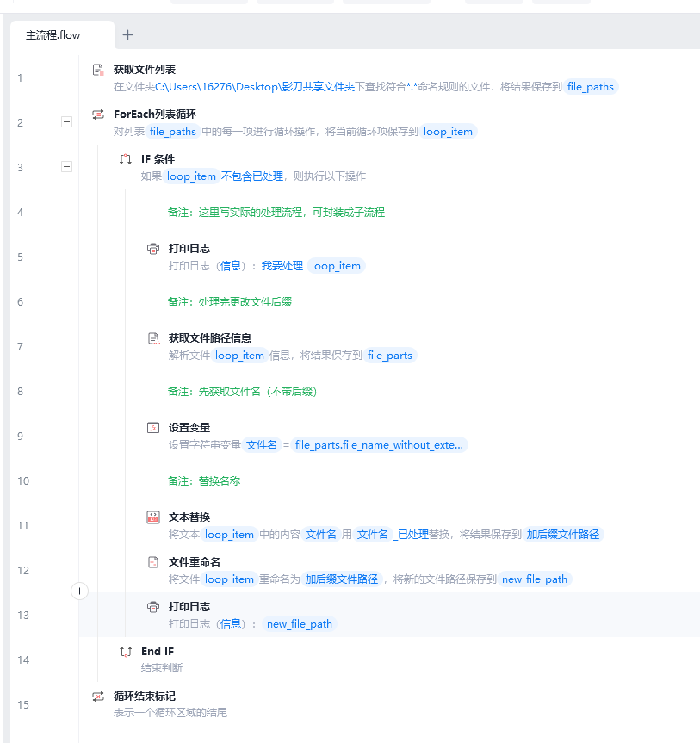This screenshot has height=743, width=700.
Task: Select the 设置变量 step title
Action: 189,428
